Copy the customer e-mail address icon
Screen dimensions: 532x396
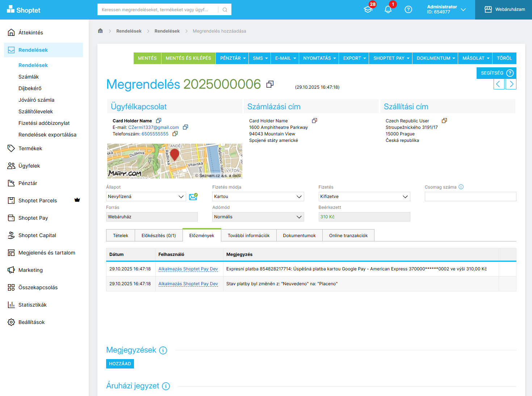(x=185, y=127)
